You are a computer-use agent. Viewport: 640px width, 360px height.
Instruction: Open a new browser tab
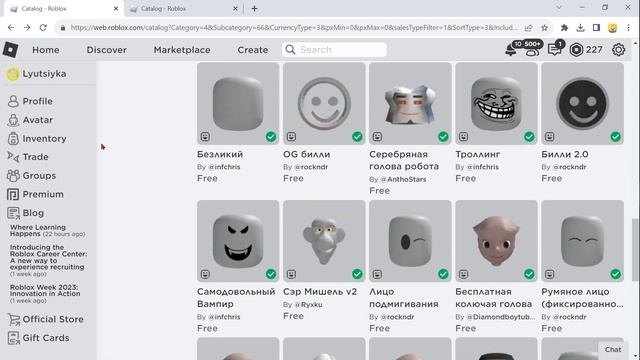(254, 9)
